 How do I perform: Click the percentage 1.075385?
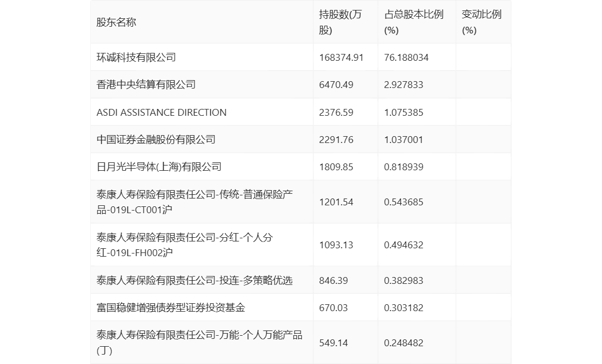pyautogui.click(x=403, y=113)
